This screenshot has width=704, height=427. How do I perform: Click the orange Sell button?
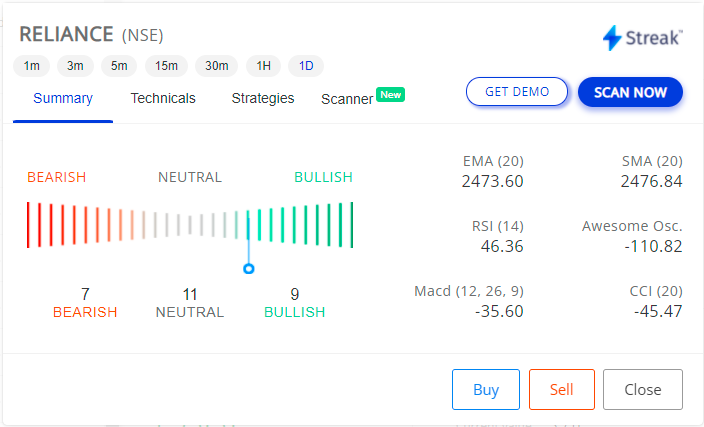click(562, 389)
